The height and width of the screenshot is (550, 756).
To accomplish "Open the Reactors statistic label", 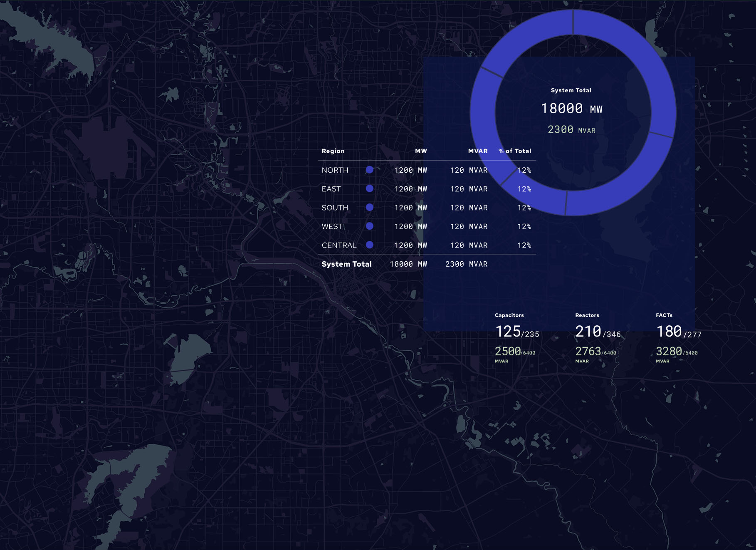I will tap(587, 315).
